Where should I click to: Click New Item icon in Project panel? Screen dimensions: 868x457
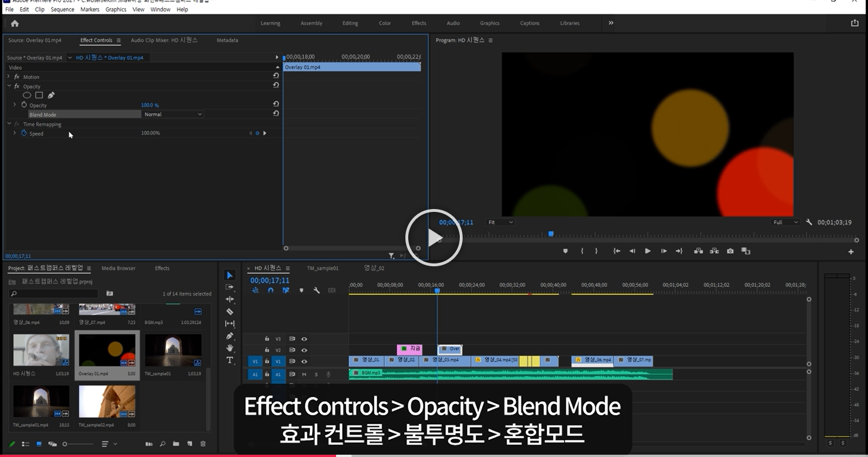(190, 444)
